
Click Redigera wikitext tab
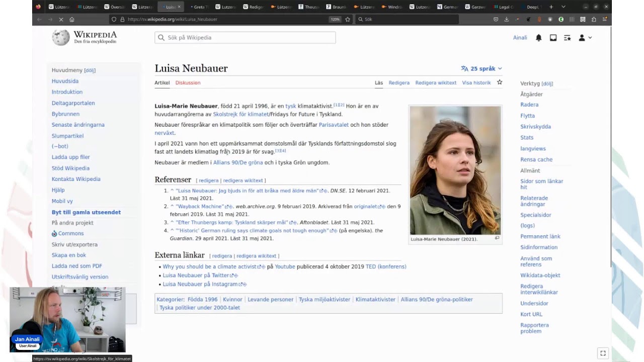coord(436,82)
